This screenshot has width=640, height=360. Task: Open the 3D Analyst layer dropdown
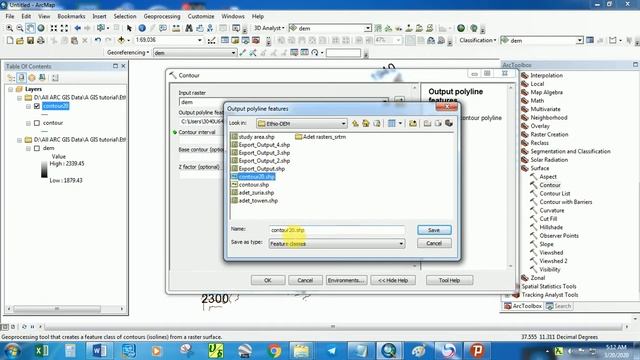(x=368, y=28)
